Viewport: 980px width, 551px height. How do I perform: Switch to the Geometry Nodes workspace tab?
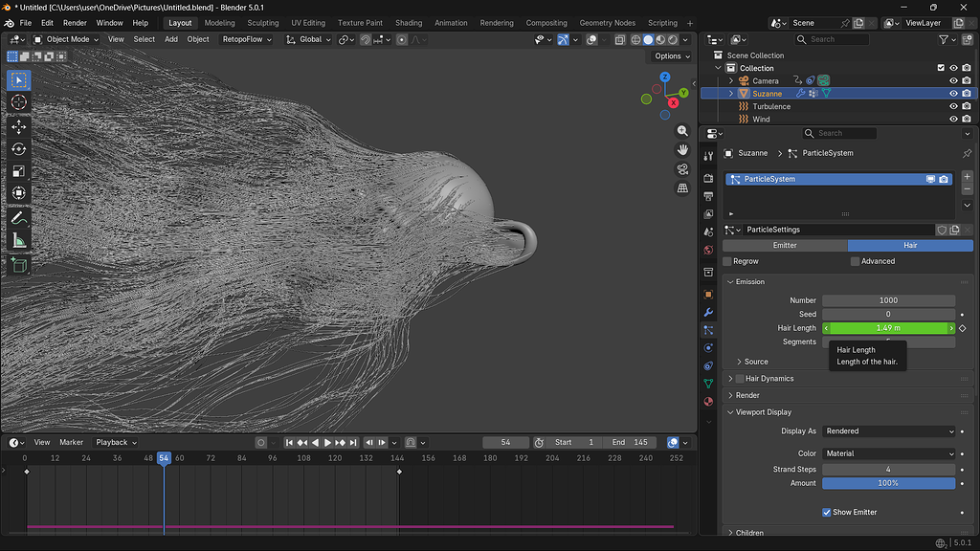coord(607,23)
